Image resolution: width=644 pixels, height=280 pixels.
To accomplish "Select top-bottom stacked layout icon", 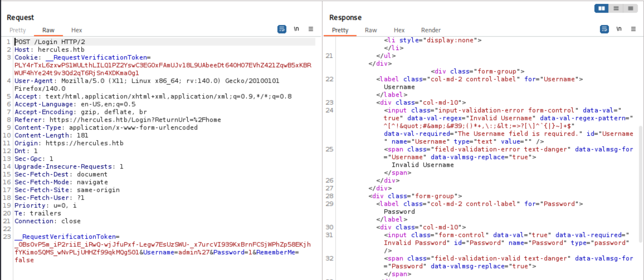I will [616, 8].
